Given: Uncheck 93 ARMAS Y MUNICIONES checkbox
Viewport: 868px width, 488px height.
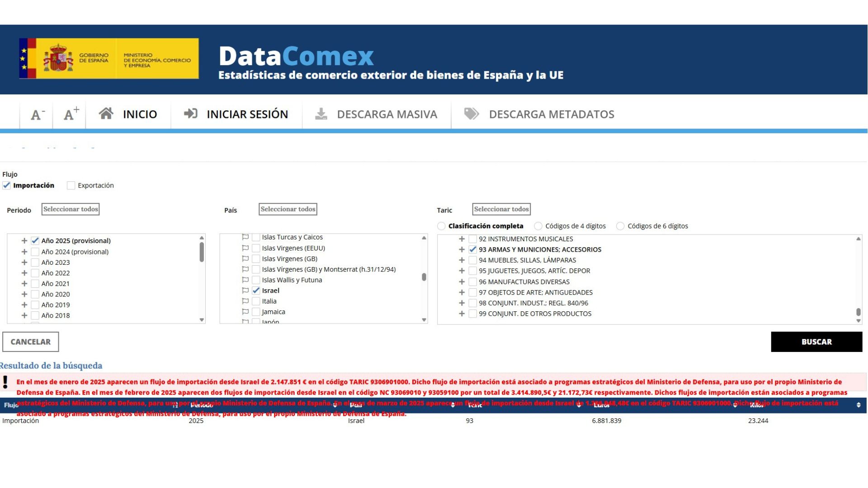Looking at the screenshot, I should (x=472, y=249).
